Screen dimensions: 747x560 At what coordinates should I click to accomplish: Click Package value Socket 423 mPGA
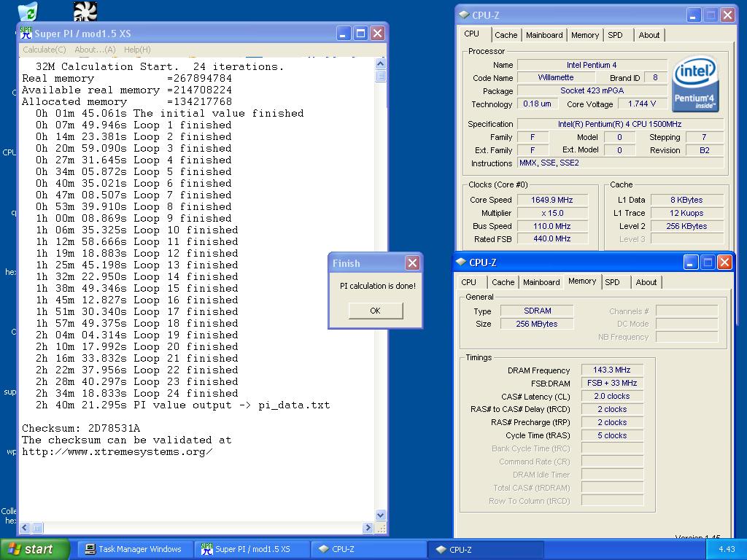592,90
